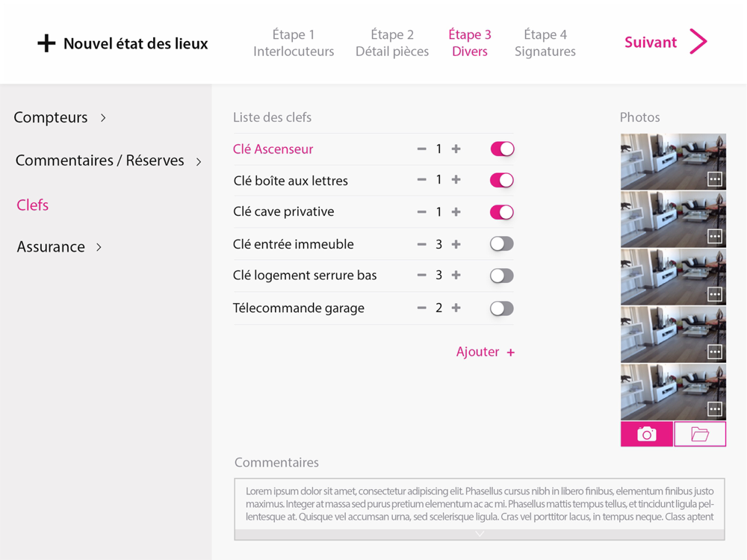The width and height of the screenshot is (747, 560).
Task: Open options menu on the first photo
Action: pos(715,179)
